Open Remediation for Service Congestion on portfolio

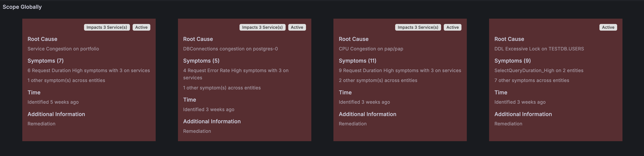click(x=42, y=123)
